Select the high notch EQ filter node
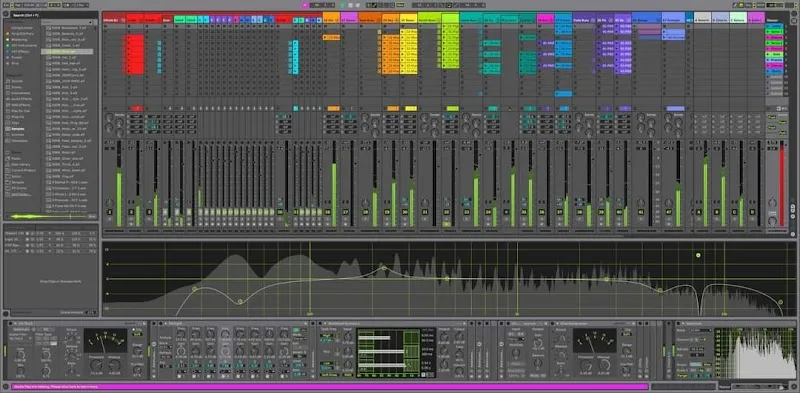Viewport: 800px width, 393px height. (x=660, y=290)
